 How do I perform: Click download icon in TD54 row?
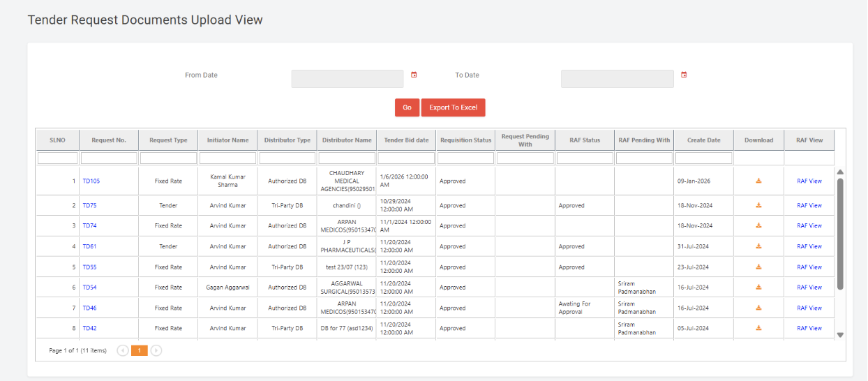pyautogui.click(x=758, y=287)
